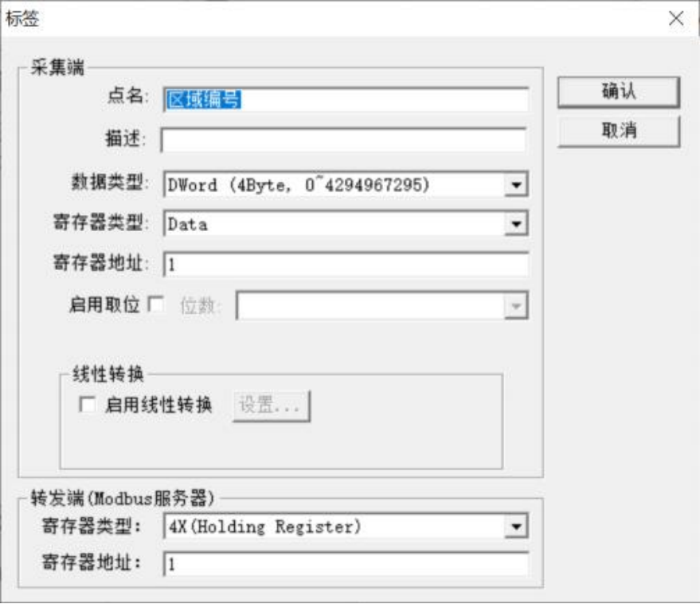This screenshot has width=700, height=604.
Task: Click the 启用取位 label text
Action: coord(104,304)
